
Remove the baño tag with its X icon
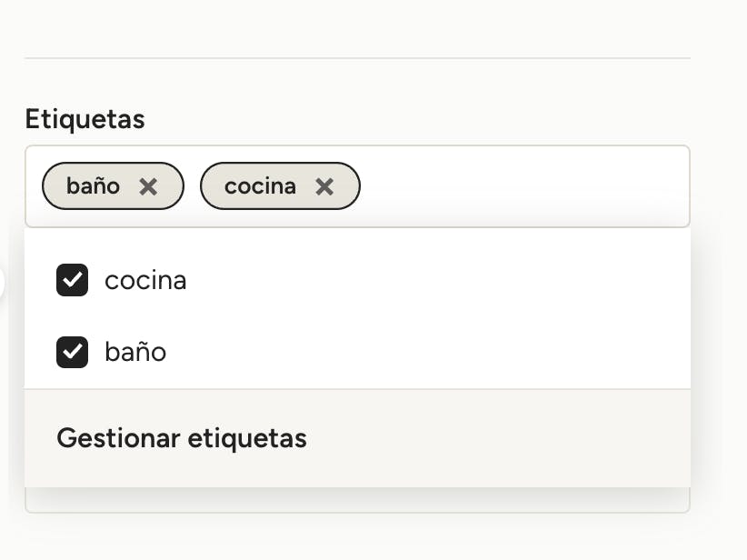[148, 186]
